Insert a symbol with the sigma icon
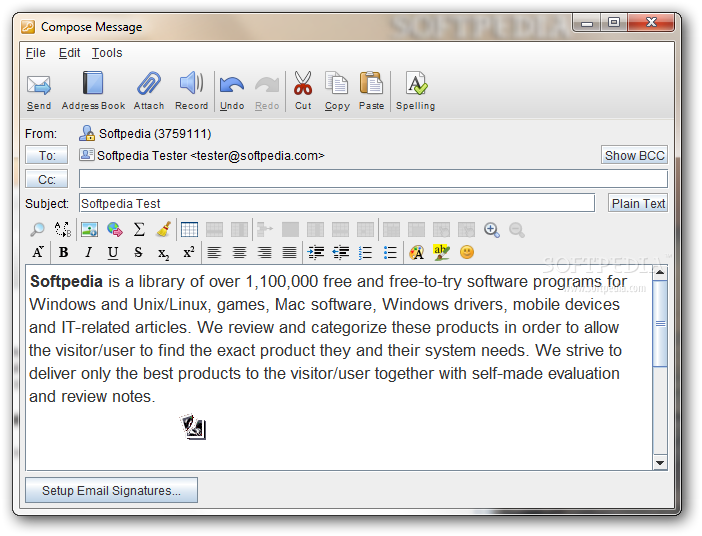Image resolution: width=702 pixels, height=536 pixels. [139, 230]
